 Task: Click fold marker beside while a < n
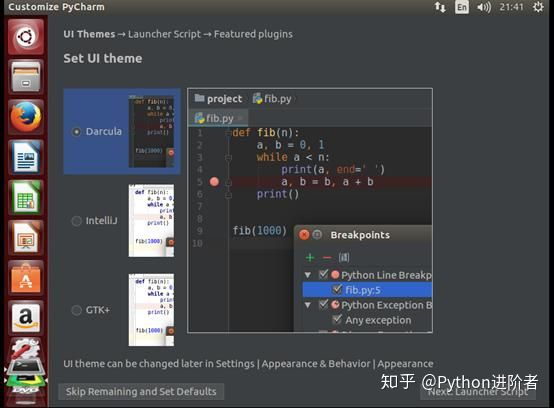(228, 158)
